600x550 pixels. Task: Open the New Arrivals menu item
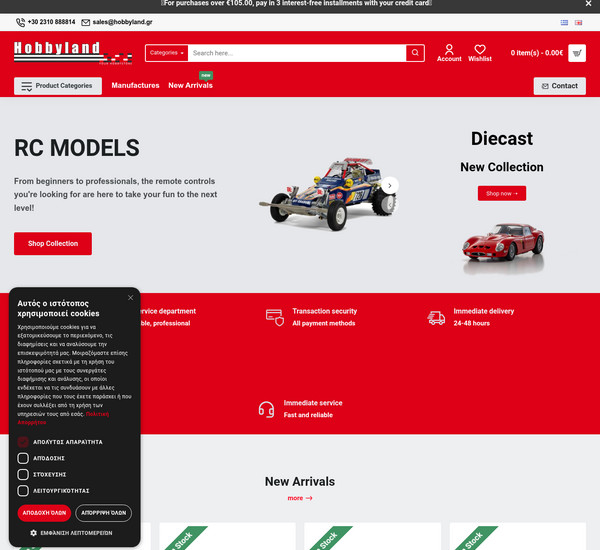tap(191, 85)
